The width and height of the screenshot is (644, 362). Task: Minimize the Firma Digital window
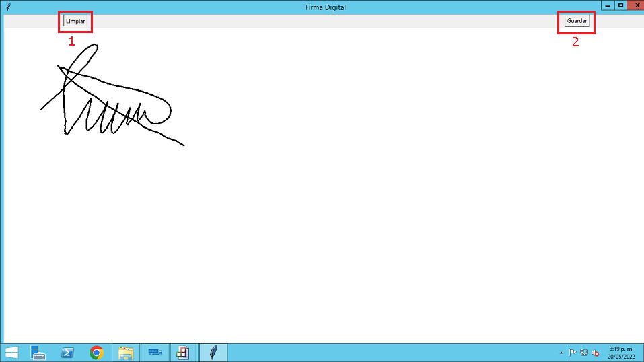pyautogui.click(x=608, y=5)
